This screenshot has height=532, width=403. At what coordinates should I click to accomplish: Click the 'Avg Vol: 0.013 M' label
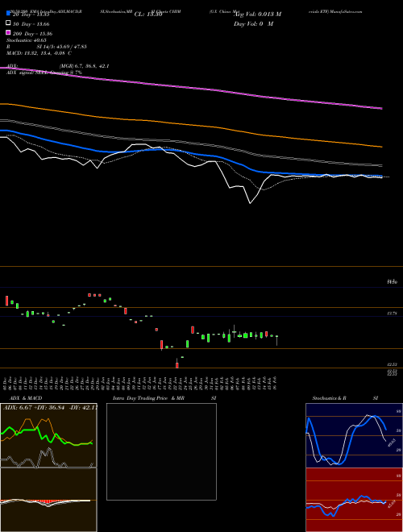[x=257, y=15]
